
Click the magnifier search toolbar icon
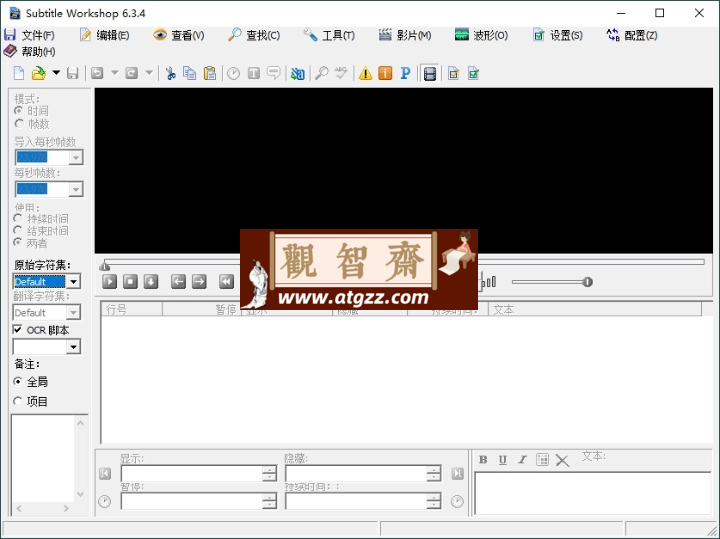point(322,73)
